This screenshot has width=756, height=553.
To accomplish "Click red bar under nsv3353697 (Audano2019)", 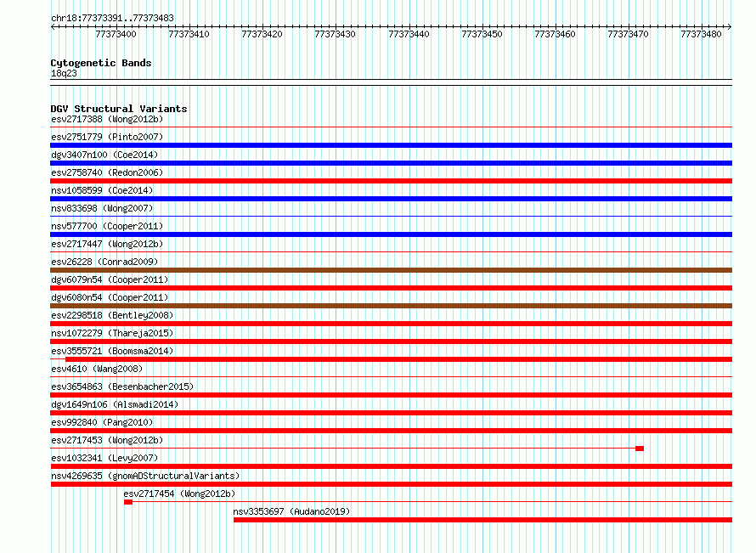I will coord(482,520).
